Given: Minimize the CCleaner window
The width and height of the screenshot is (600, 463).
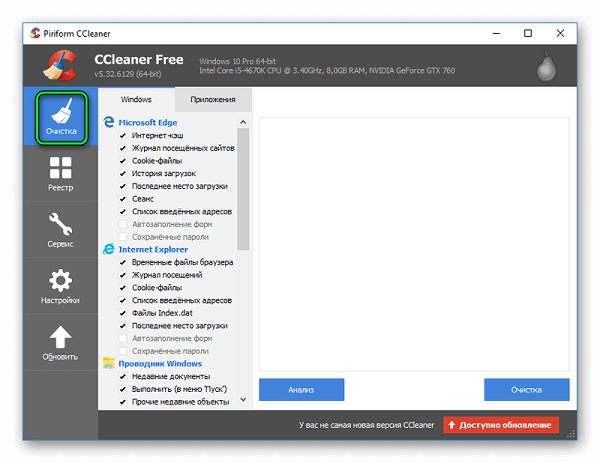Looking at the screenshot, I should [496, 33].
